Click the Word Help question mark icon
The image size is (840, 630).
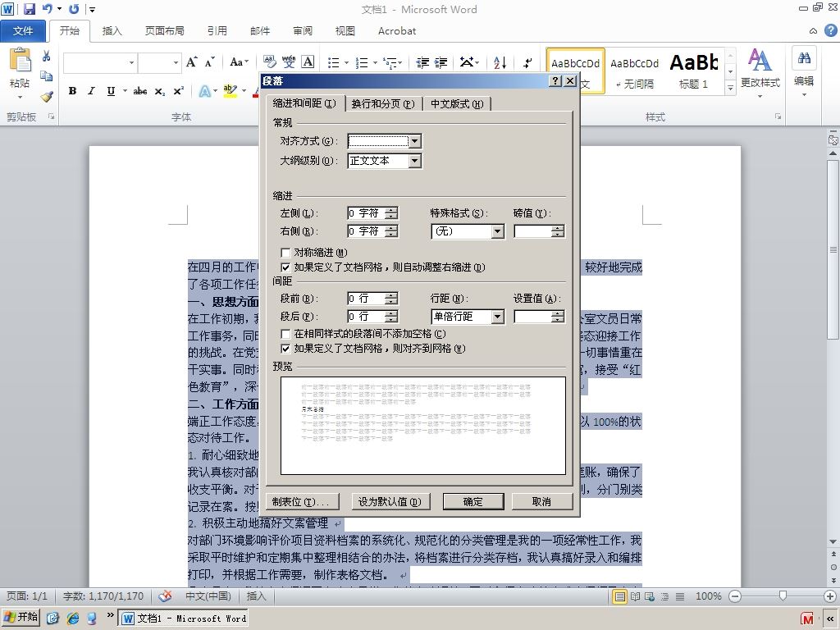[830, 30]
